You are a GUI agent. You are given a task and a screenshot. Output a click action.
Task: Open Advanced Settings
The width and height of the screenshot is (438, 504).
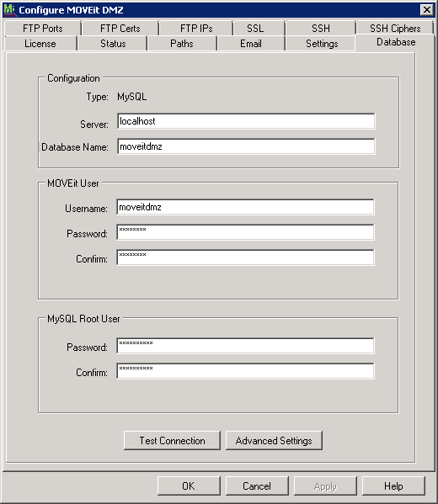(x=274, y=441)
